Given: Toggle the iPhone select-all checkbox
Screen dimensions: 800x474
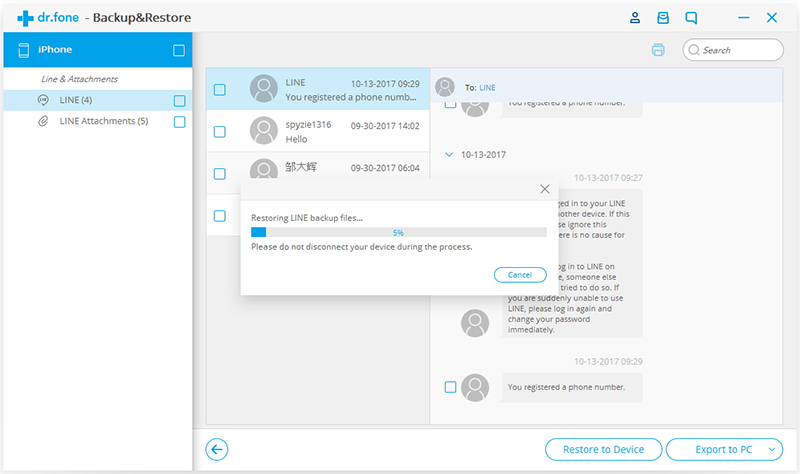Looking at the screenshot, I should click(x=179, y=51).
